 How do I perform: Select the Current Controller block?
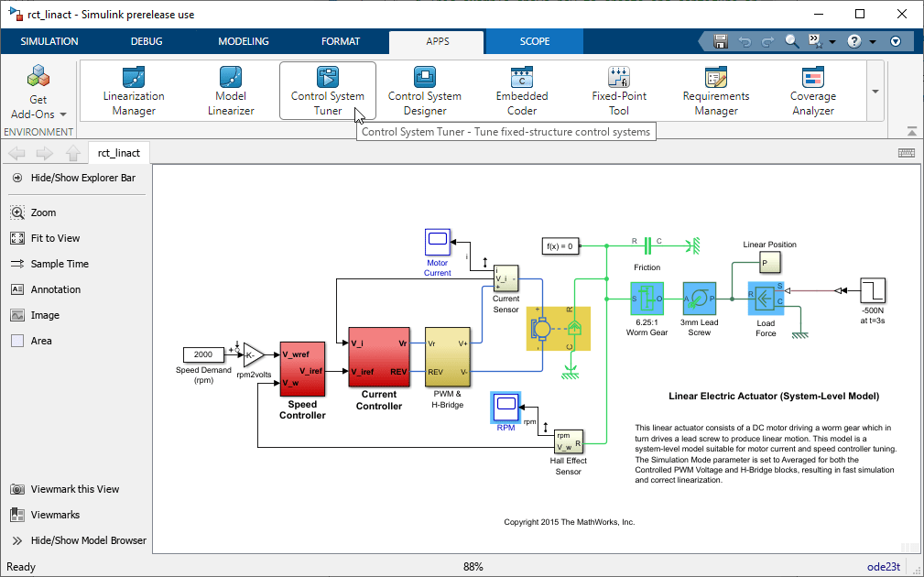tap(379, 357)
